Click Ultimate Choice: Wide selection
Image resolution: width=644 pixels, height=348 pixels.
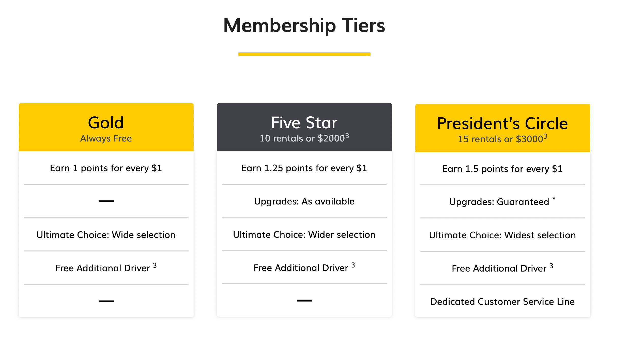coord(106,235)
